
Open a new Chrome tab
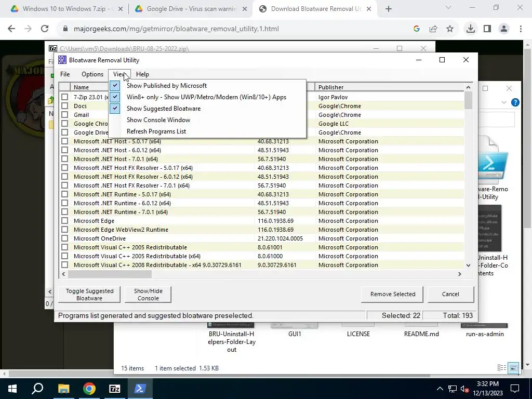389,9
